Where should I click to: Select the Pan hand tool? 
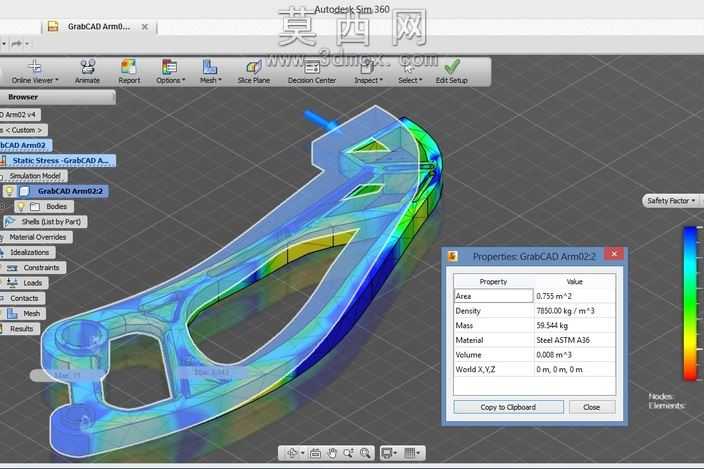(x=332, y=453)
